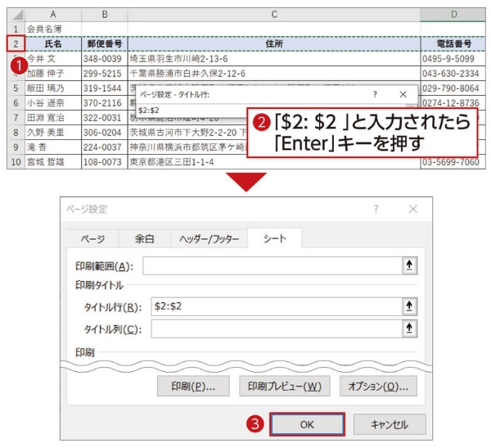Click the オプション(O)... button
Viewport: 491px width, 448px height.
coord(378,387)
